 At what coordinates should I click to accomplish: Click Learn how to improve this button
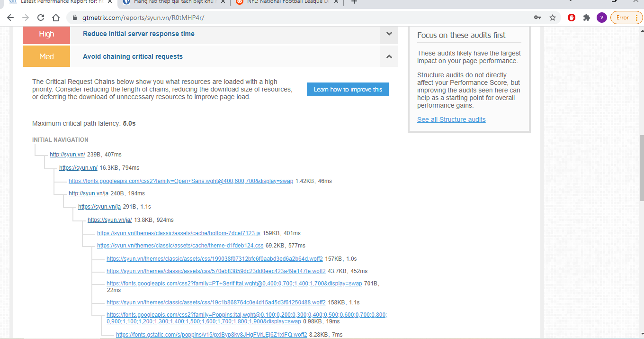coord(348,90)
